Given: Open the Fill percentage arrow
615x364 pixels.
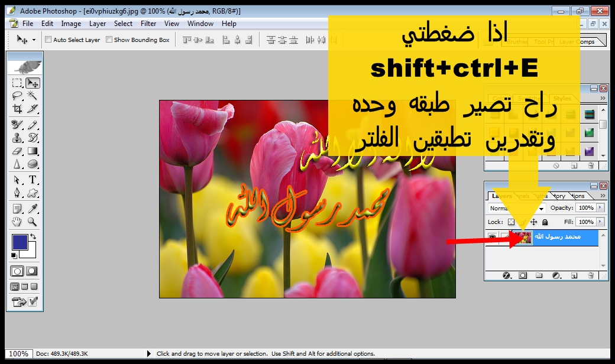Looking at the screenshot, I should click(600, 222).
